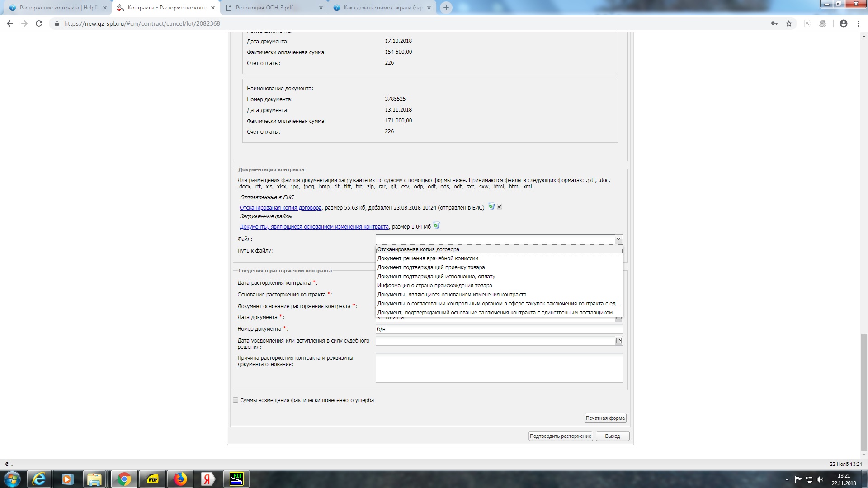Select Информация о стране происхождения товара
The height and width of the screenshot is (488, 868).
coord(434,286)
